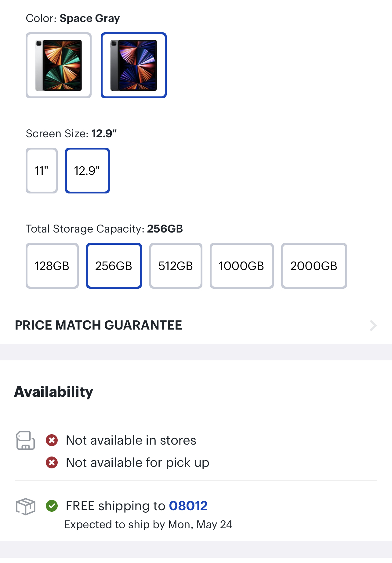Choose the 11" screen size option
Image resolution: width=392 pixels, height=563 pixels.
pos(42,171)
